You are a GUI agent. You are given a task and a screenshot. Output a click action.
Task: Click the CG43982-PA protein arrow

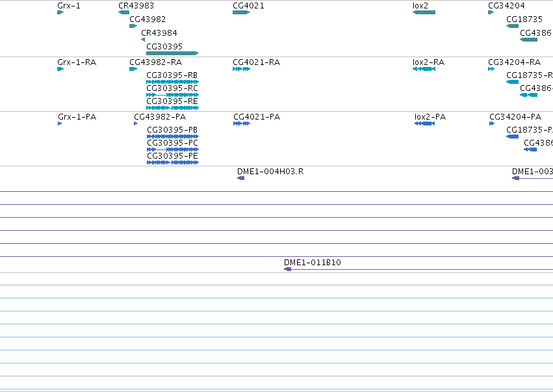[135, 124]
